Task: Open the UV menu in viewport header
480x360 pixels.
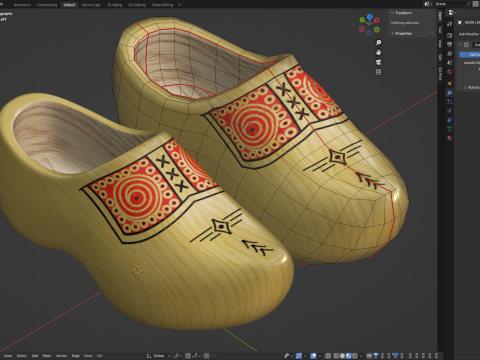Action: (x=99, y=356)
